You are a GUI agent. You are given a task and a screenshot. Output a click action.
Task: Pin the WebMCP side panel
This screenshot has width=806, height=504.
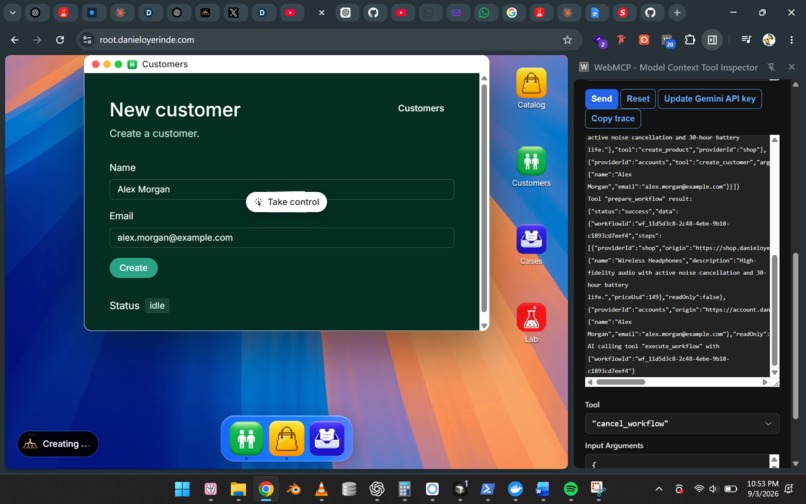pyautogui.click(x=771, y=67)
